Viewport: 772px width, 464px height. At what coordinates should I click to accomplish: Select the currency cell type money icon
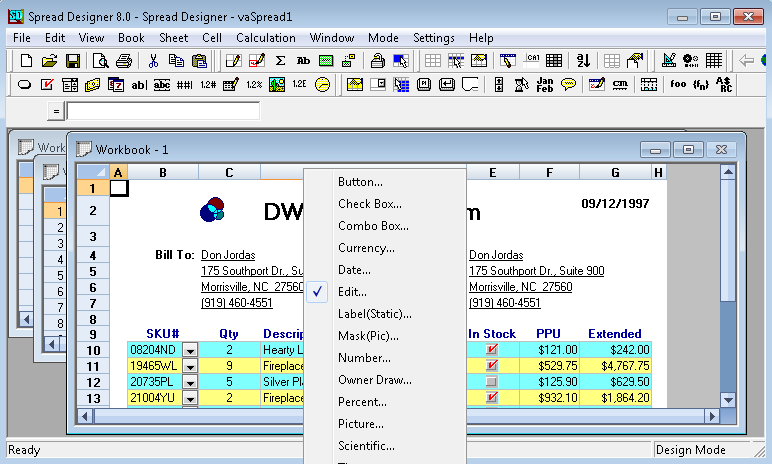[x=93, y=85]
